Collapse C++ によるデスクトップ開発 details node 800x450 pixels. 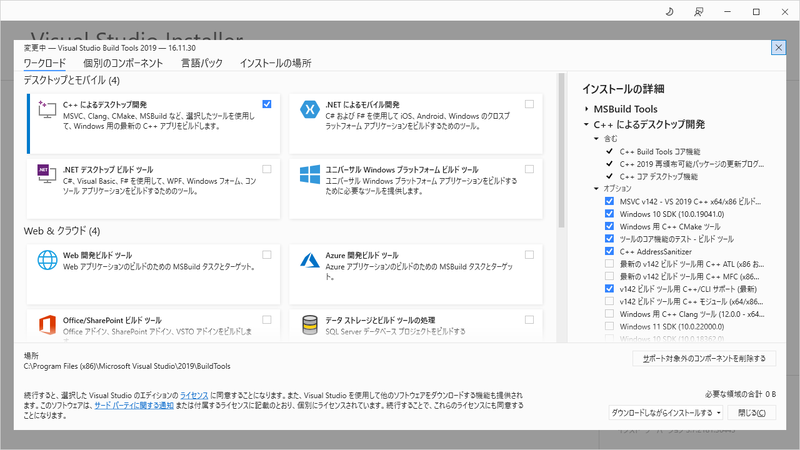[587, 124]
